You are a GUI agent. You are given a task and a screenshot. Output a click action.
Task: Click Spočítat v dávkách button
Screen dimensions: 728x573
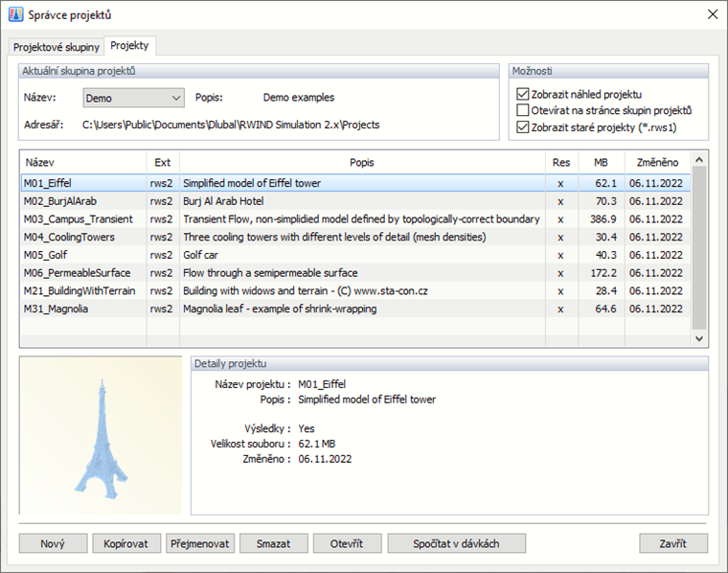456,543
